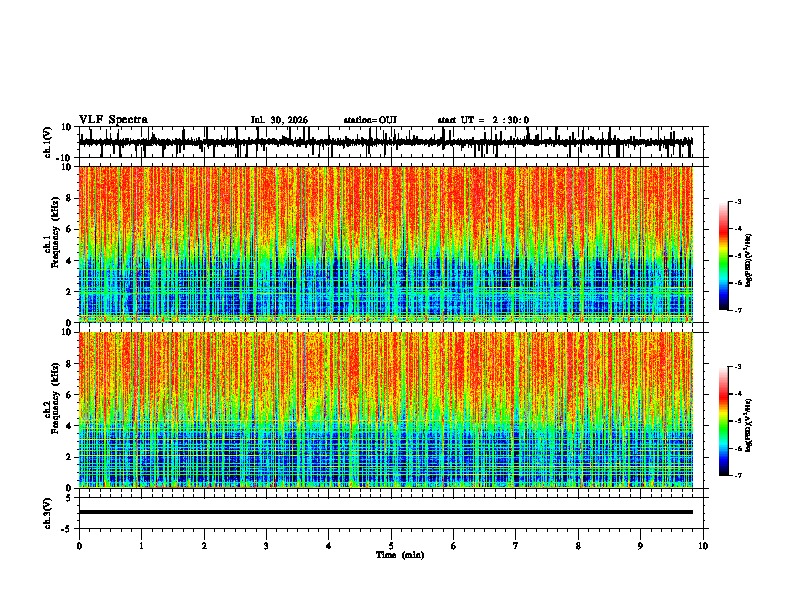Click the date "Jul 30, 2026" header
This screenshot has width=792, height=612.
coord(279,120)
